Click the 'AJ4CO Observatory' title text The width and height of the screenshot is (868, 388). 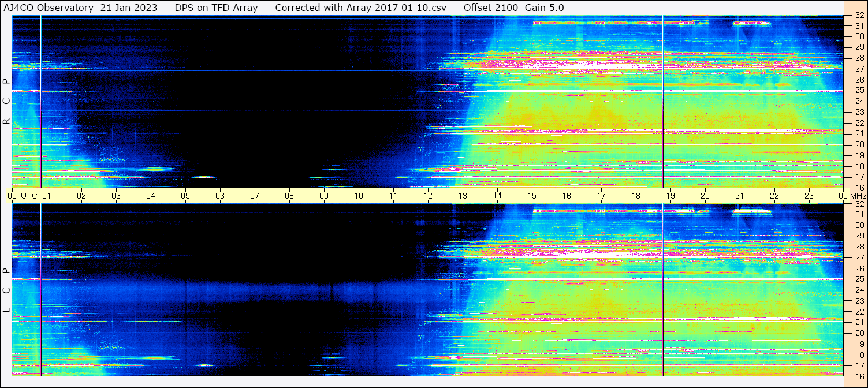tap(48, 8)
